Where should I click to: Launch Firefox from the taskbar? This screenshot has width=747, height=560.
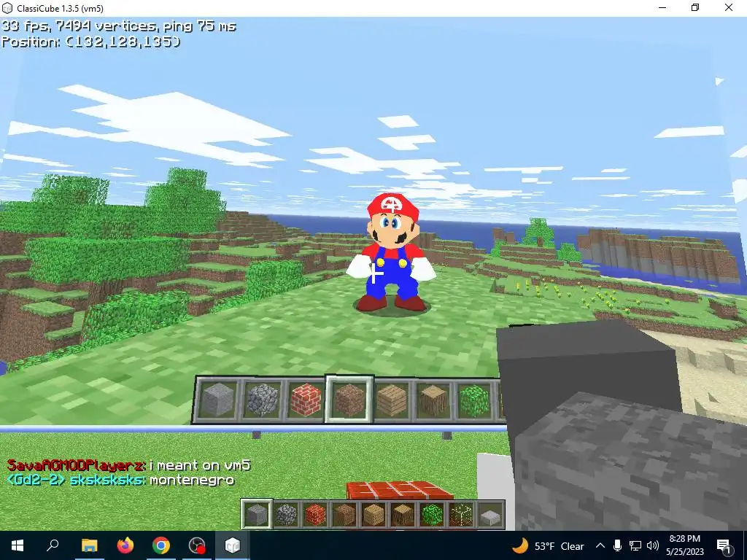coord(125,545)
